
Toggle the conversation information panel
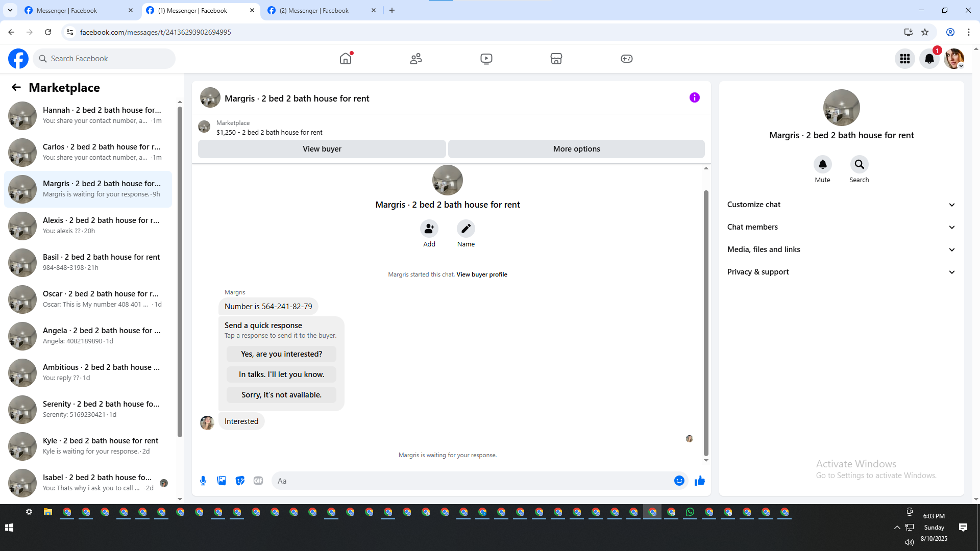click(x=694, y=97)
